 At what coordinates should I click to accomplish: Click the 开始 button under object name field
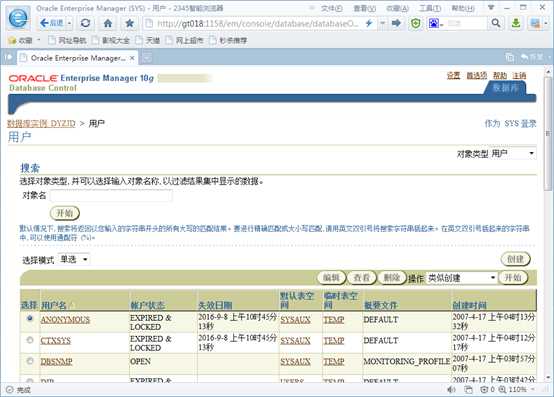(x=65, y=213)
